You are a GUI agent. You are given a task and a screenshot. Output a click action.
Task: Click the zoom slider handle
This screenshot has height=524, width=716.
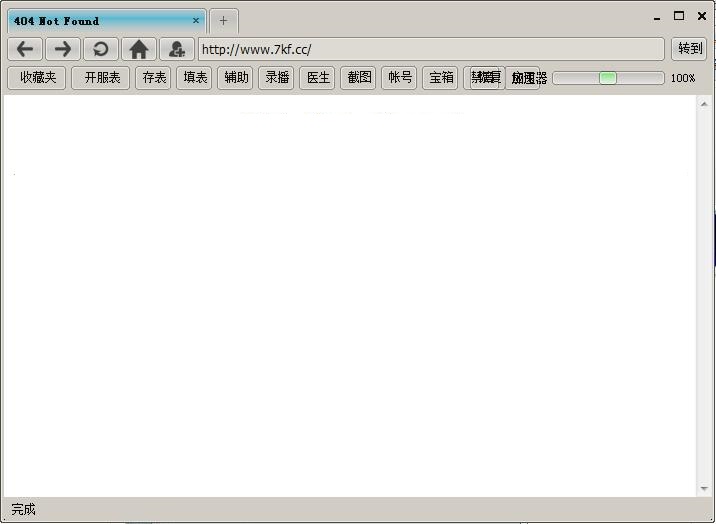pos(607,78)
